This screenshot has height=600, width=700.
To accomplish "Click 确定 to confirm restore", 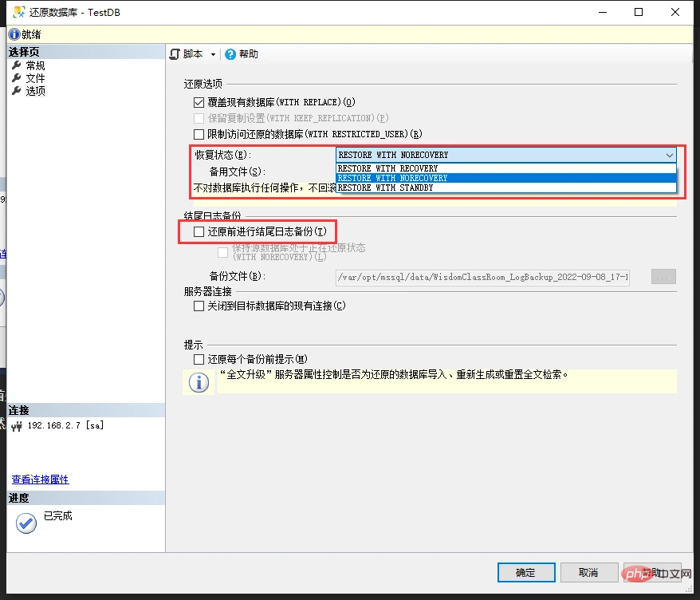I will pyautogui.click(x=526, y=572).
